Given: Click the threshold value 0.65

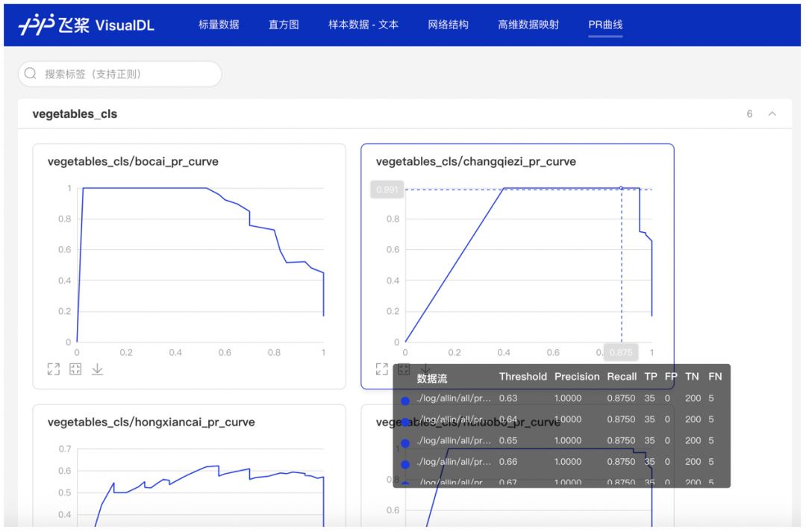Looking at the screenshot, I should click(x=508, y=440).
